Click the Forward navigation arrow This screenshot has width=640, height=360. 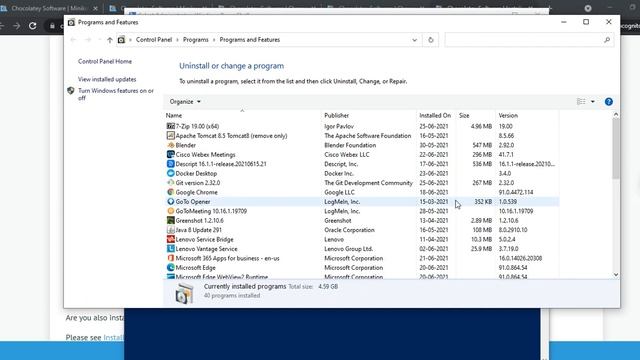[x=88, y=40]
